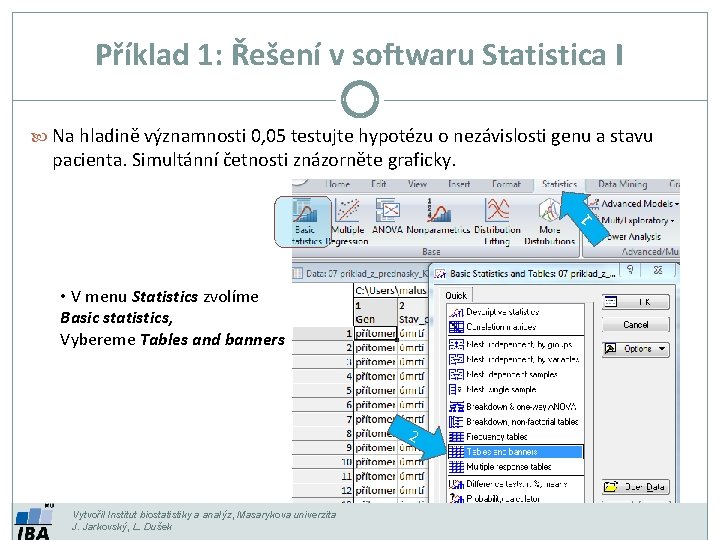The image size is (720, 540).
Task: Open Distribution Fitting ribbon icon
Action: (497, 222)
